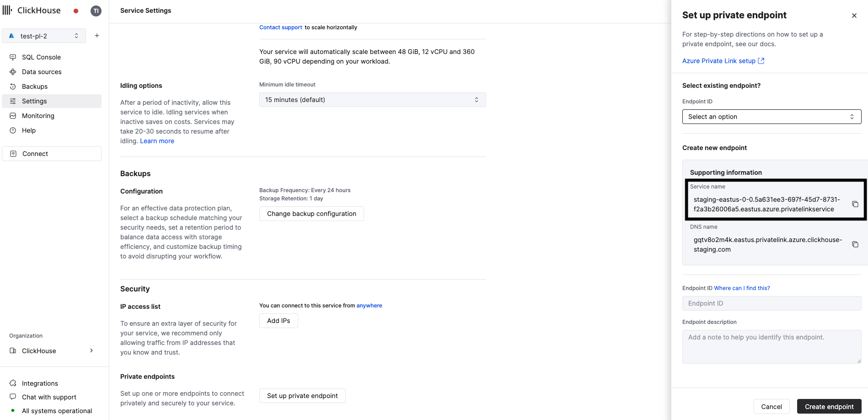Create a new service with the plus icon

point(96,35)
